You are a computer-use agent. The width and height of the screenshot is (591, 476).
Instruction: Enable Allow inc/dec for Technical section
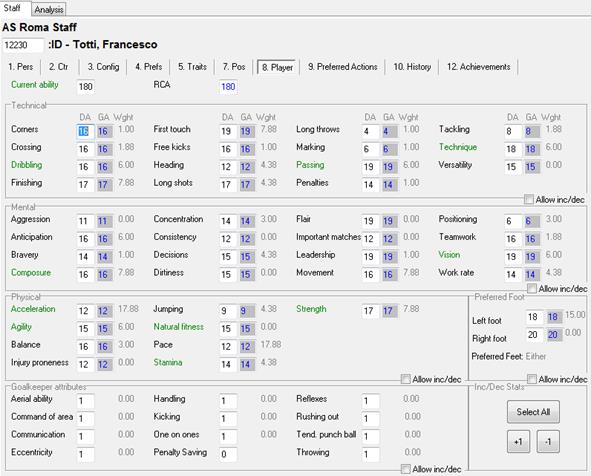click(529, 199)
